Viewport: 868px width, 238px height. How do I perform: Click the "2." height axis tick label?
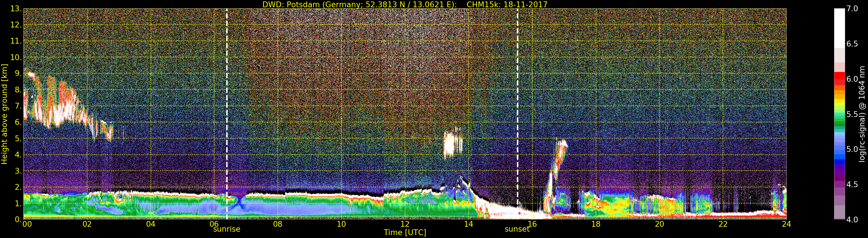coord(18,187)
